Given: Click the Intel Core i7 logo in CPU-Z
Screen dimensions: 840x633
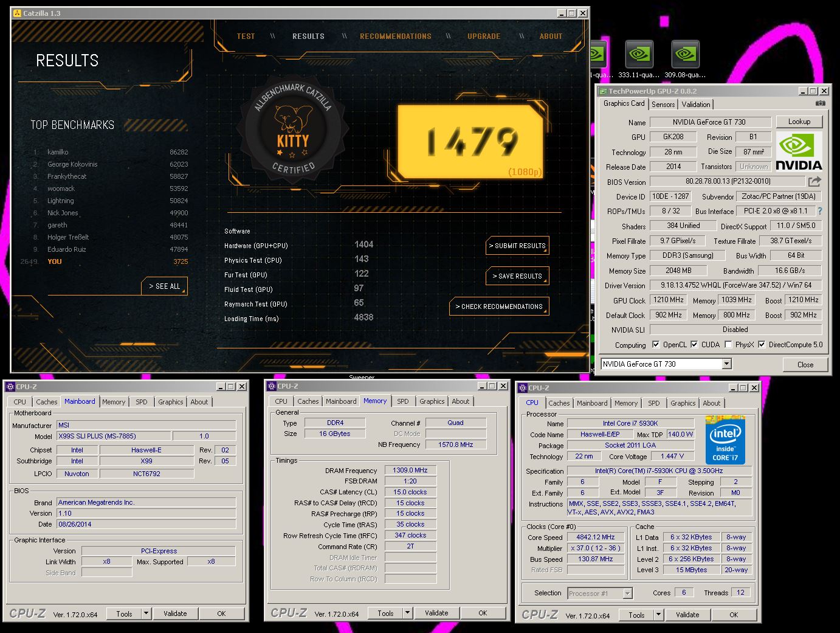Looking at the screenshot, I should (x=725, y=440).
